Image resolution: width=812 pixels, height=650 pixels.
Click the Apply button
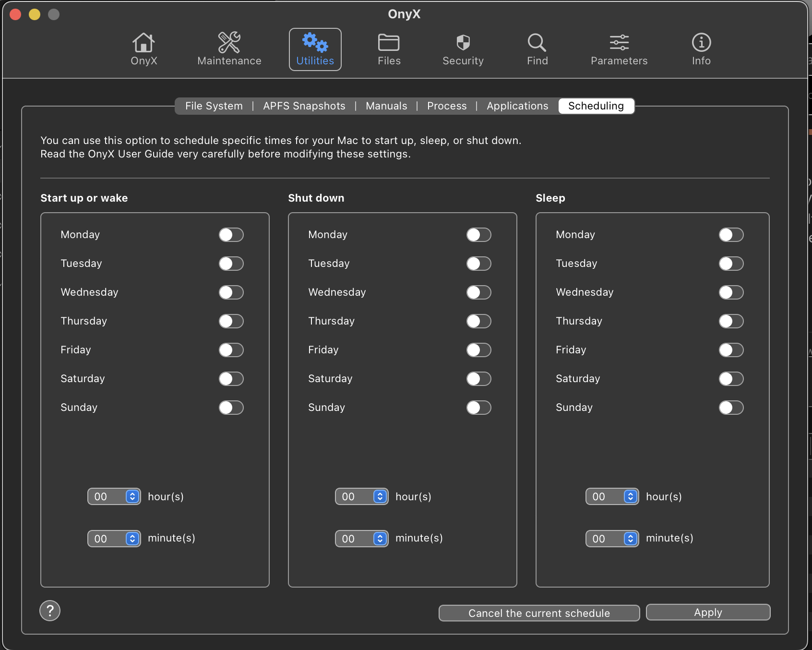click(x=708, y=612)
